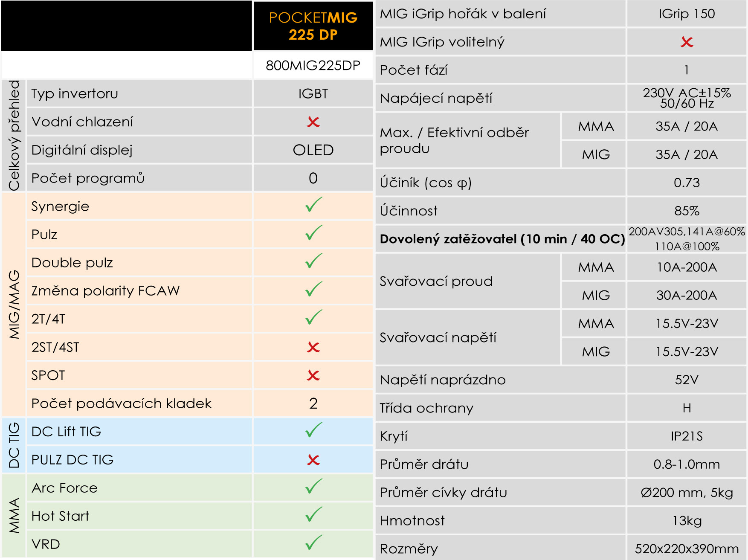The width and height of the screenshot is (748, 560).
Task: Click the red cross beside 2ST/4ST
Action: tap(313, 347)
